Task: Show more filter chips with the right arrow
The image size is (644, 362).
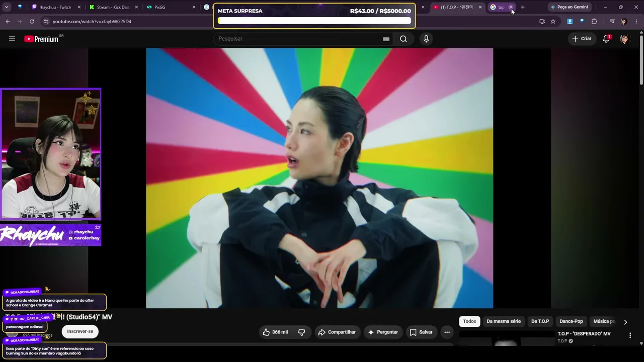Action: [625, 322]
